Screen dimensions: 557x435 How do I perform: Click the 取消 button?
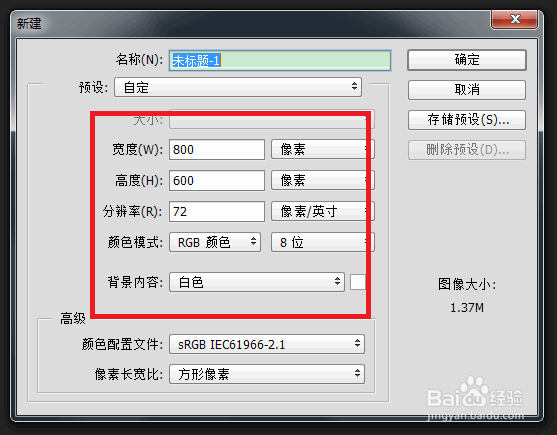pos(467,89)
